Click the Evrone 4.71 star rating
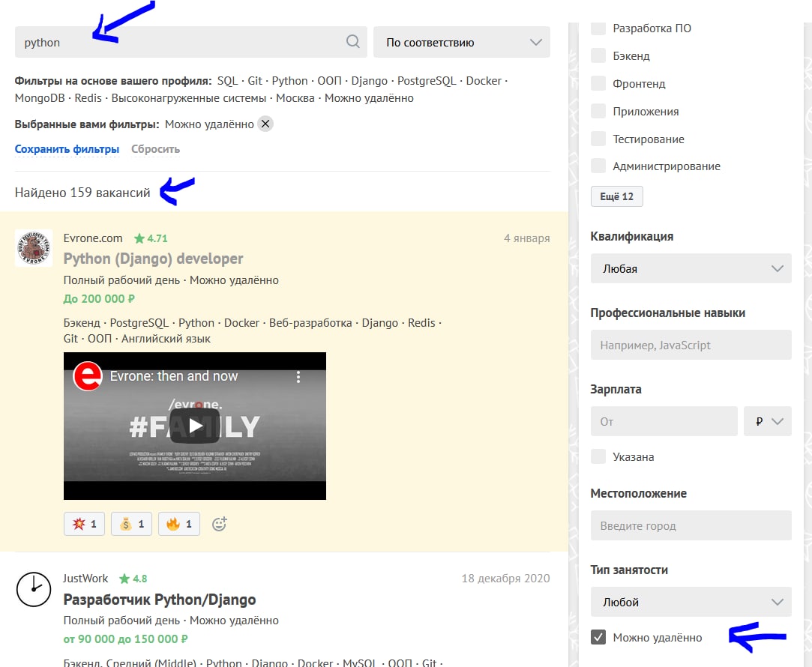812x667 pixels. click(151, 238)
